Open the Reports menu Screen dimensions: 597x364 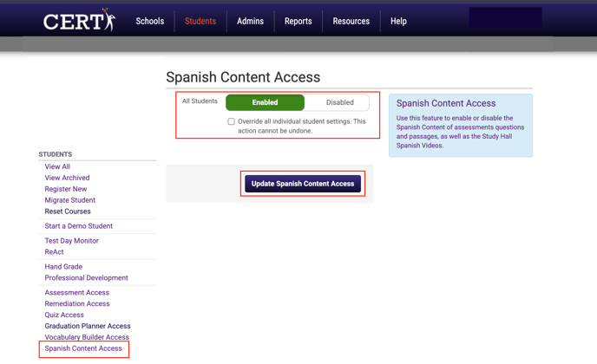coord(298,22)
